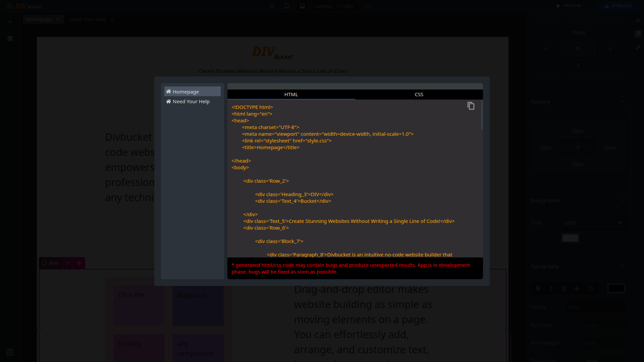Switch to tablet device preview
Image resolution: width=644 pixels, height=362 pixels.
click(287, 6)
